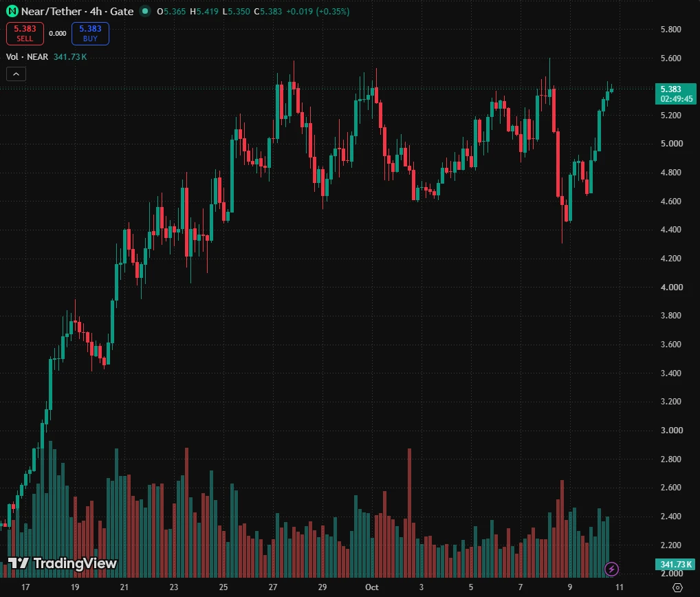700x597 pixels.
Task: Select the Near/Tether · 4h · Gate title
Action: point(77,11)
